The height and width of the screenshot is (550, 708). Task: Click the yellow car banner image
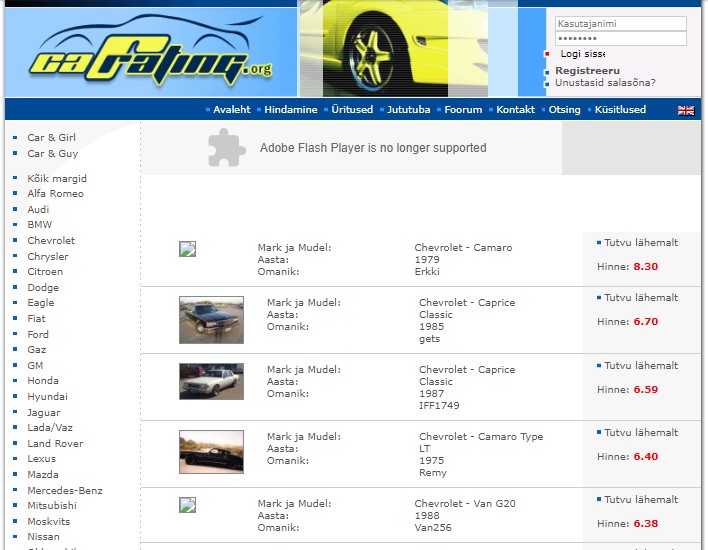point(394,48)
